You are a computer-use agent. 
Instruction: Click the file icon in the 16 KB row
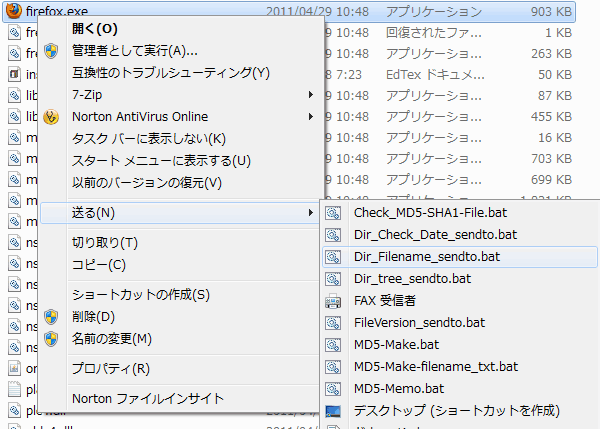click(x=14, y=137)
